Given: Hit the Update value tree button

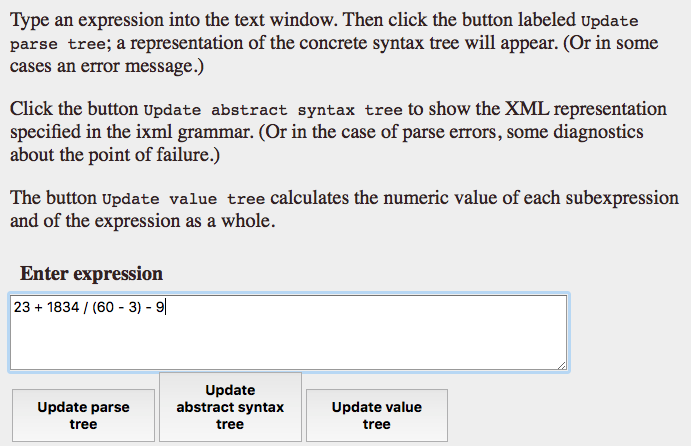Looking at the screenshot, I should pos(376,415).
